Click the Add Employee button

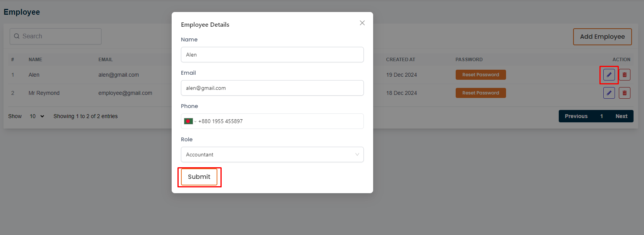click(x=602, y=37)
